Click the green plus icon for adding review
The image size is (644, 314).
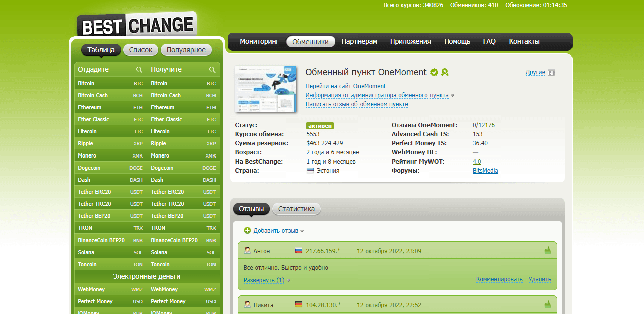point(247,231)
